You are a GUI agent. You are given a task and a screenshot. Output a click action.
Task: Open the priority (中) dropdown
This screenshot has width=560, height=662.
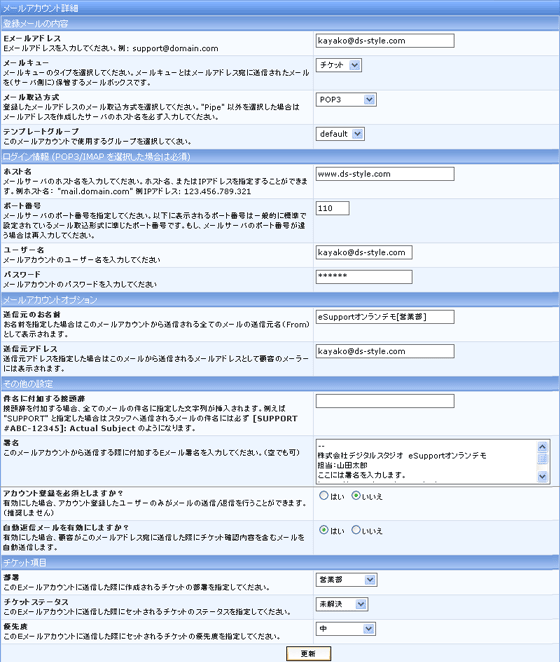[345, 629]
